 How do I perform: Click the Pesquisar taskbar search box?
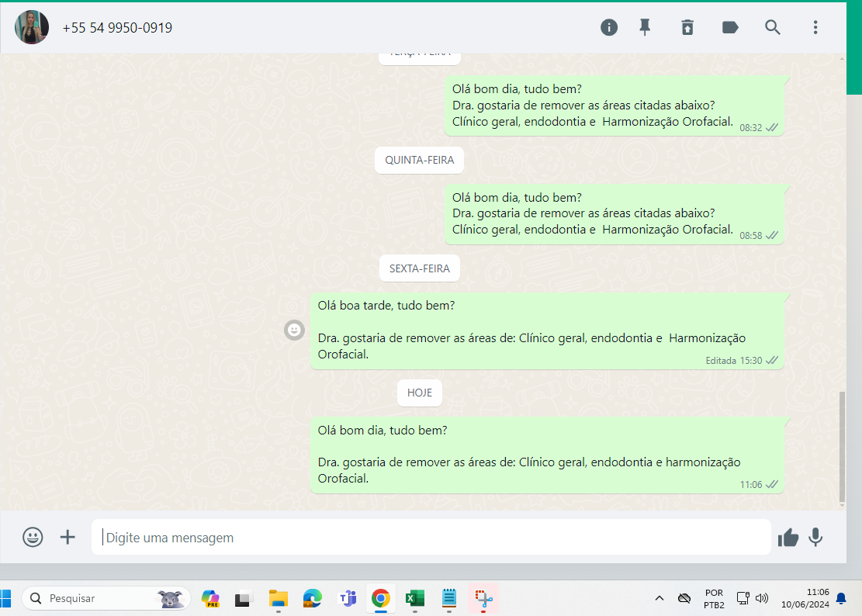106,598
